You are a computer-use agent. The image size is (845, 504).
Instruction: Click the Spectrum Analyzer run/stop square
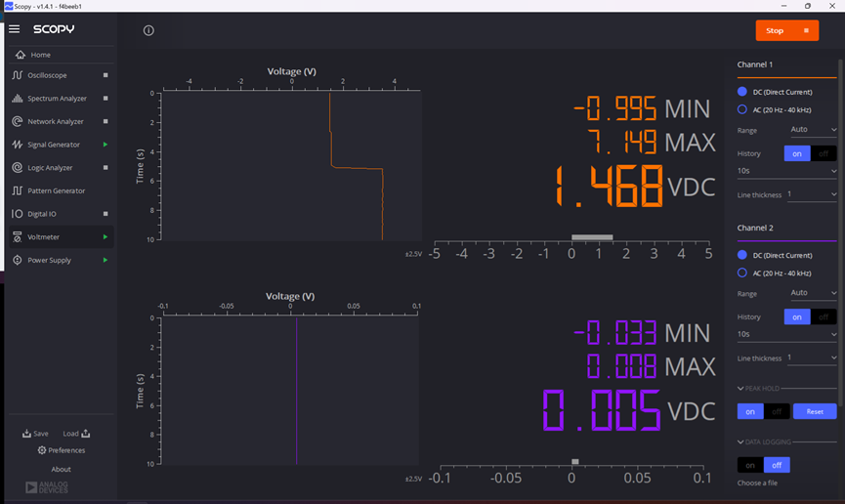106,98
